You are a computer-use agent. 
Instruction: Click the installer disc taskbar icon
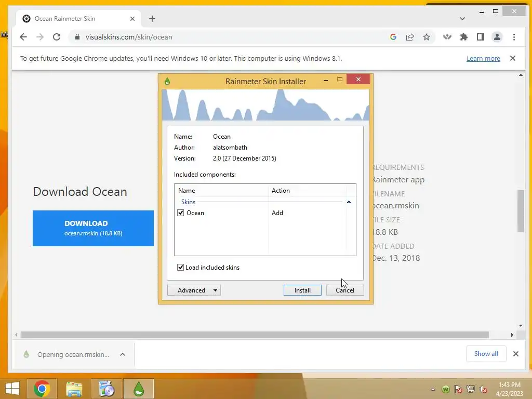pos(106,389)
